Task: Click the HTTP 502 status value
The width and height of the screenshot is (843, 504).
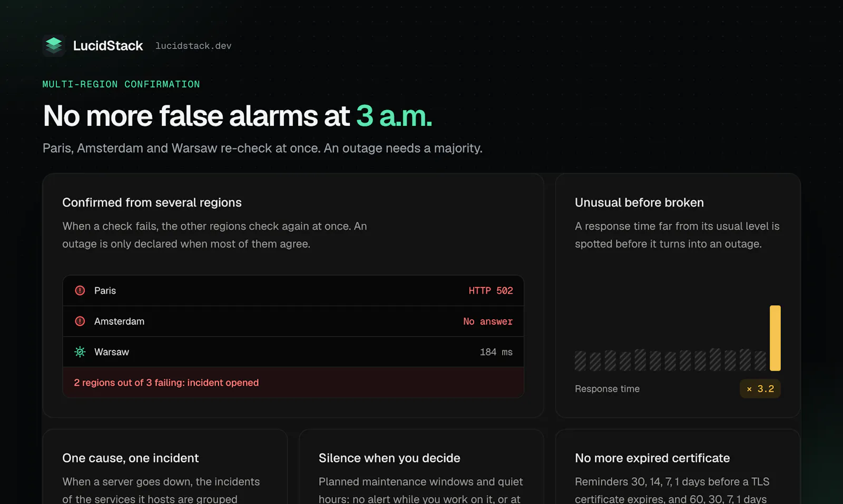Action: click(x=491, y=291)
